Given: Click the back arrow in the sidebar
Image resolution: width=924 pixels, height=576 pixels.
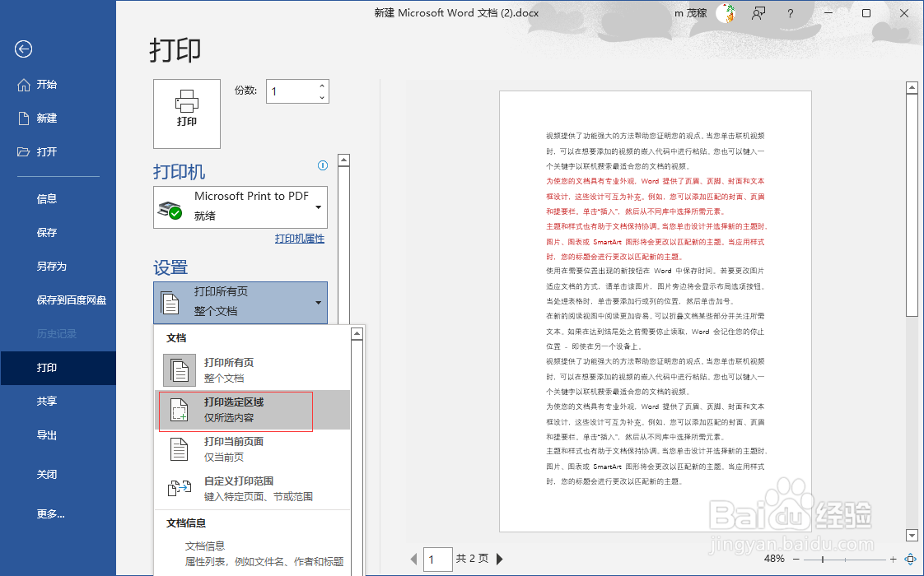Looking at the screenshot, I should tap(24, 49).
